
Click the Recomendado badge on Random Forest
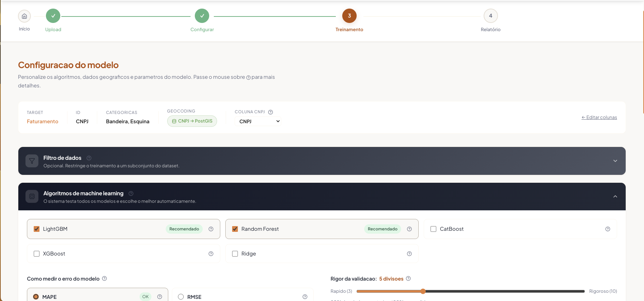tap(382, 229)
